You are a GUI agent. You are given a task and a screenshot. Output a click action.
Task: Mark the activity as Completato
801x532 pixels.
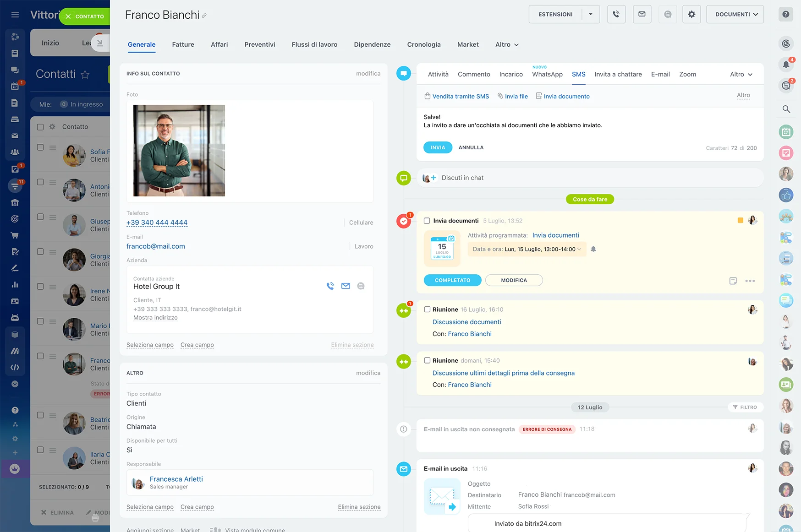(x=452, y=280)
